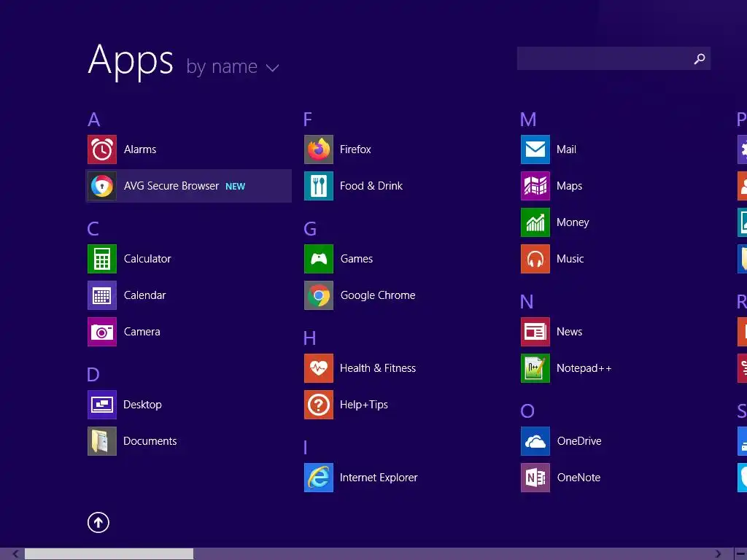The width and height of the screenshot is (747, 560).
Task: Open the Calendar app icon
Action: 102,295
